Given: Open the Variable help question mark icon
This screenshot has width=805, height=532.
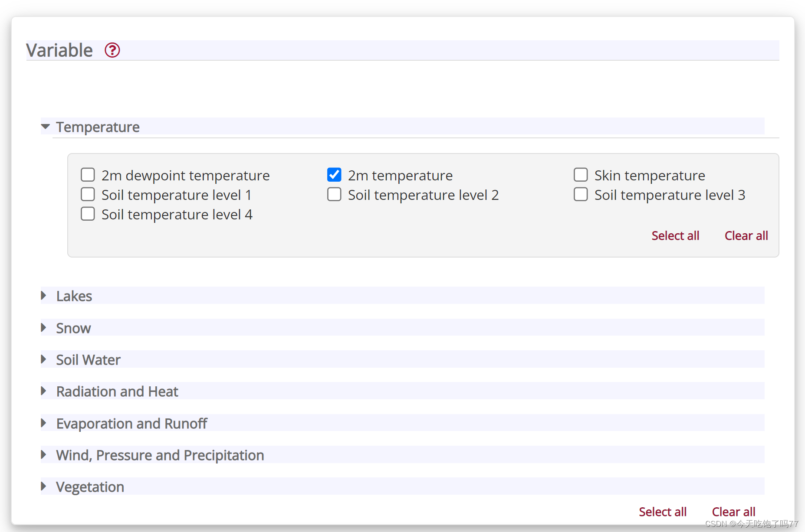Looking at the screenshot, I should pyautogui.click(x=112, y=50).
